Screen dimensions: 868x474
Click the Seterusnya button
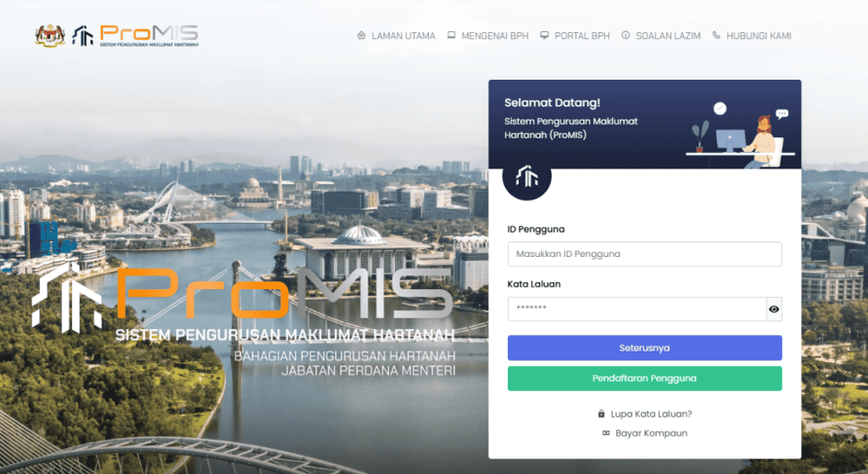click(x=644, y=348)
